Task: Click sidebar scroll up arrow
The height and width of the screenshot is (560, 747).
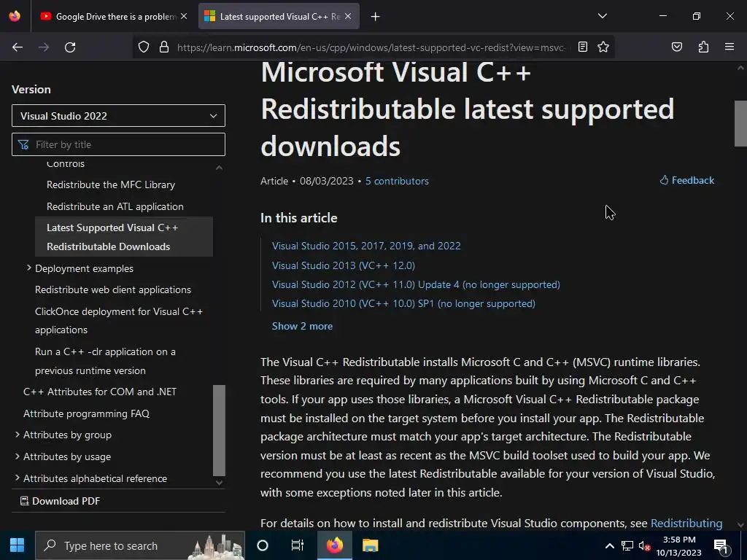Action: pyautogui.click(x=219, y=167)
